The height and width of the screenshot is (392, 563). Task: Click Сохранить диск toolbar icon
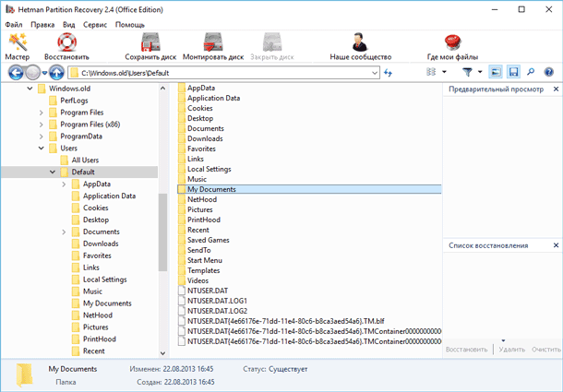(x=150, y=47)
